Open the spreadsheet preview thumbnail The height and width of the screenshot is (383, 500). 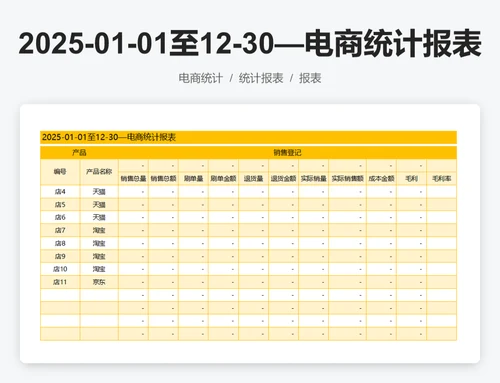click(x=250, y=234)
